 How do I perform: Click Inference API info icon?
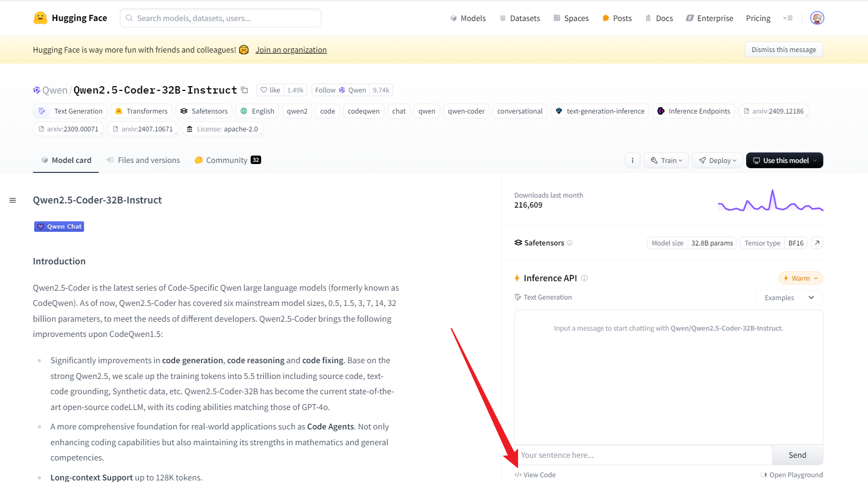click(x=584, y=278)
